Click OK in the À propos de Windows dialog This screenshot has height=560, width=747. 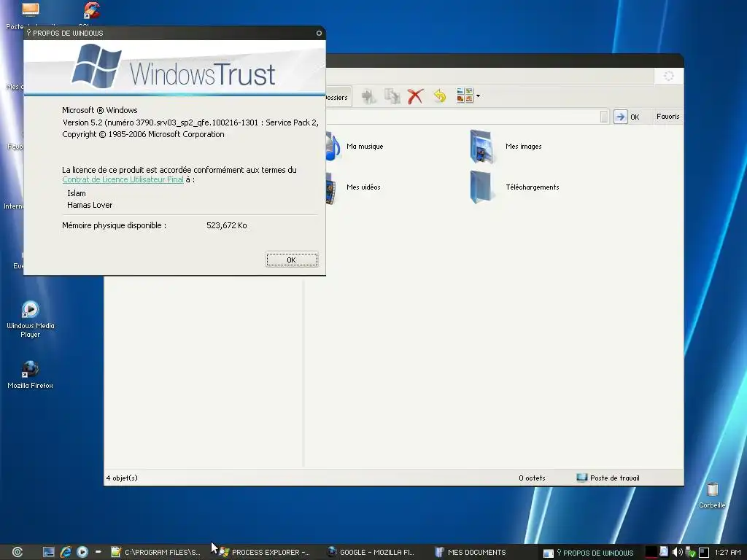tap(292, 260)
